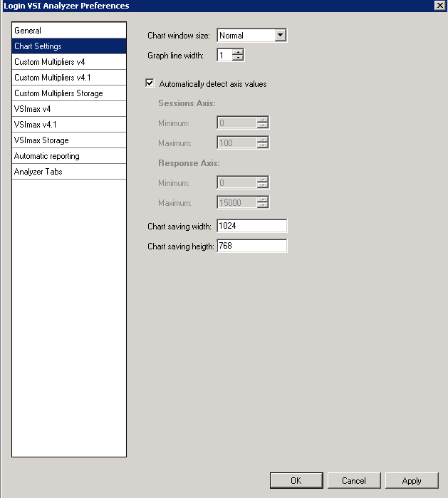Open the VSImax Storage section
Viewport: 448px width, 498px height.
69,140
